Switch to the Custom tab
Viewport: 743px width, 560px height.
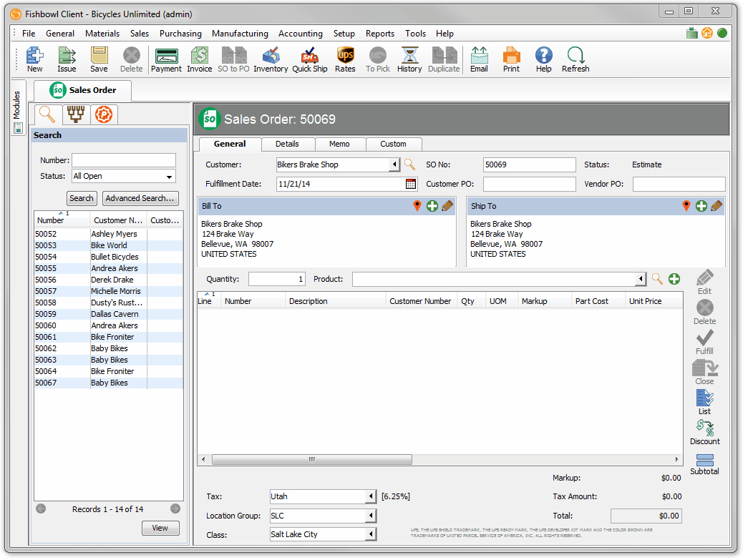point(393,144)
